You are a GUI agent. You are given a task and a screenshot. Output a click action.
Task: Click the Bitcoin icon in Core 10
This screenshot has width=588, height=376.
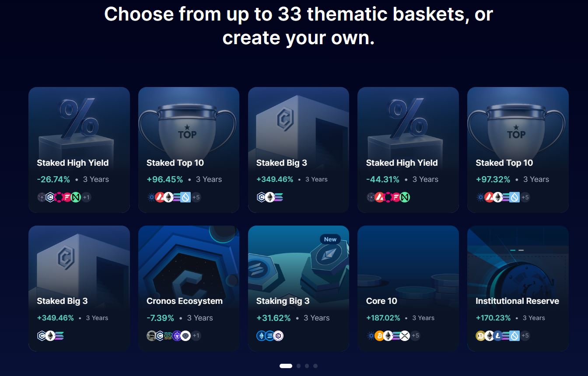tap(379, 336)
